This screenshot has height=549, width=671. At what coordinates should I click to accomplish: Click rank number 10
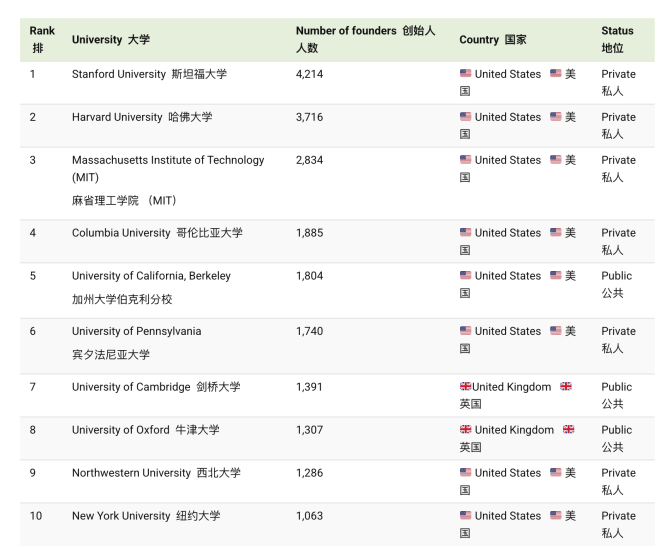(36, 516)
